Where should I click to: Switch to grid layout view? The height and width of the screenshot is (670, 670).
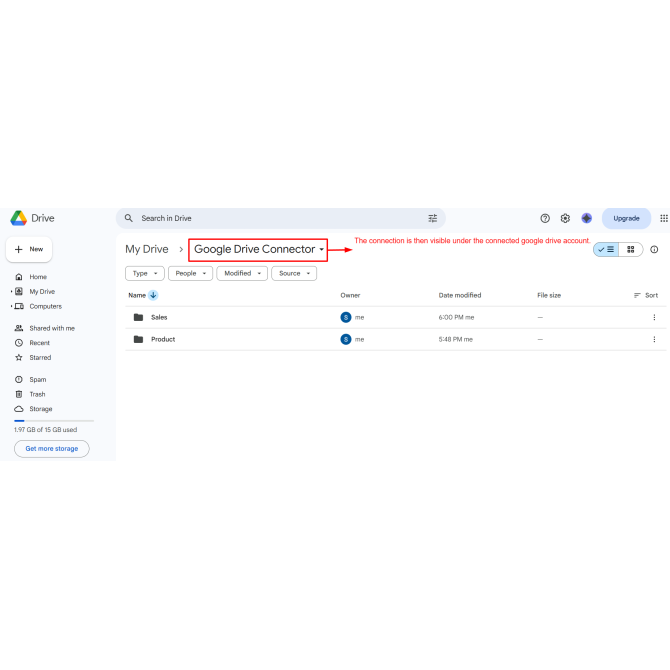pyautogui.click(x=631, y=250)
